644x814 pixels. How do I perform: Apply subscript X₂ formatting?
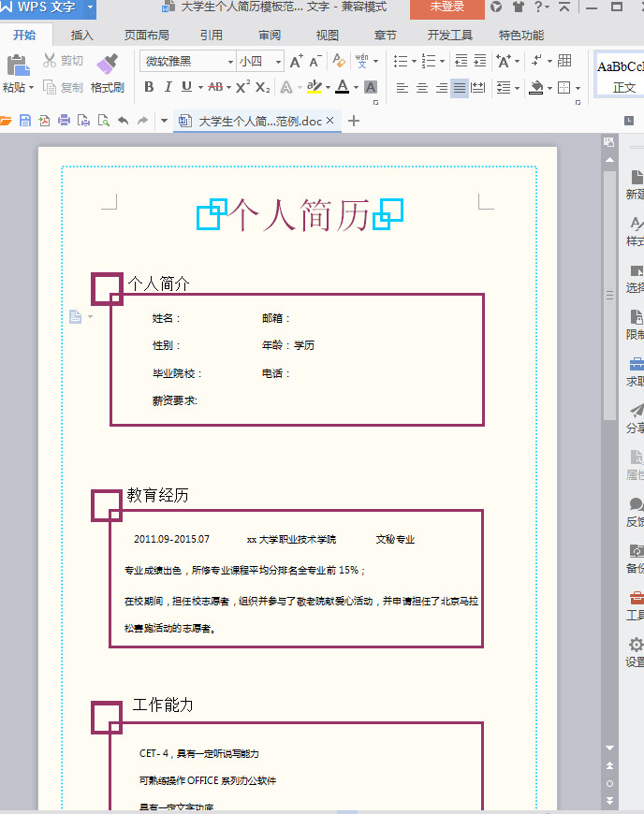(263, 87)
